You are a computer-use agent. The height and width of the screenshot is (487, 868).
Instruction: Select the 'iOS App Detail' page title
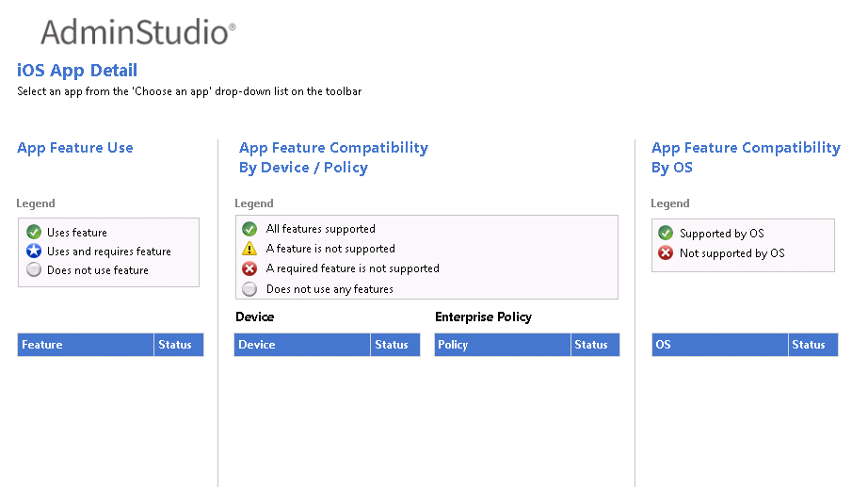[x=77, y=70]
